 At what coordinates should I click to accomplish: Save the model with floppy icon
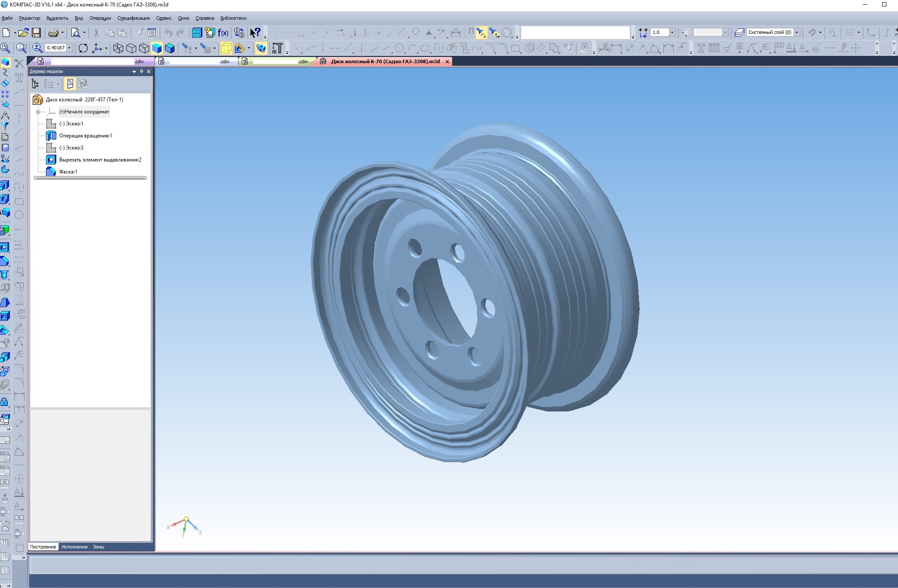point(37,33)
